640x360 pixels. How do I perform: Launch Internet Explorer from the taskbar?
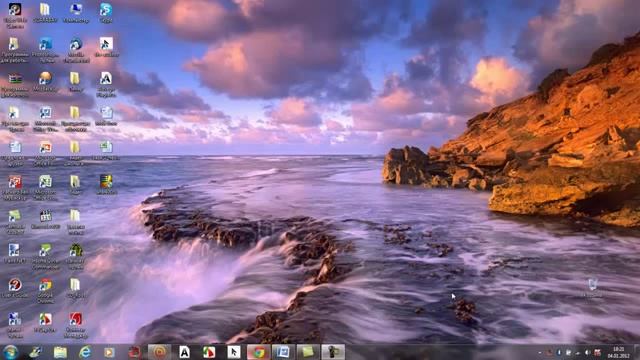point(85,352)
